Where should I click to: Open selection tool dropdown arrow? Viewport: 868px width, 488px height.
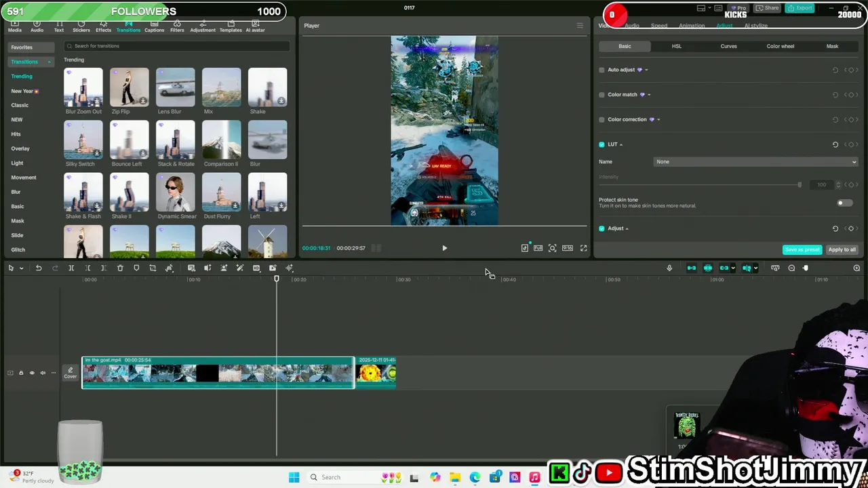[21, 268]
